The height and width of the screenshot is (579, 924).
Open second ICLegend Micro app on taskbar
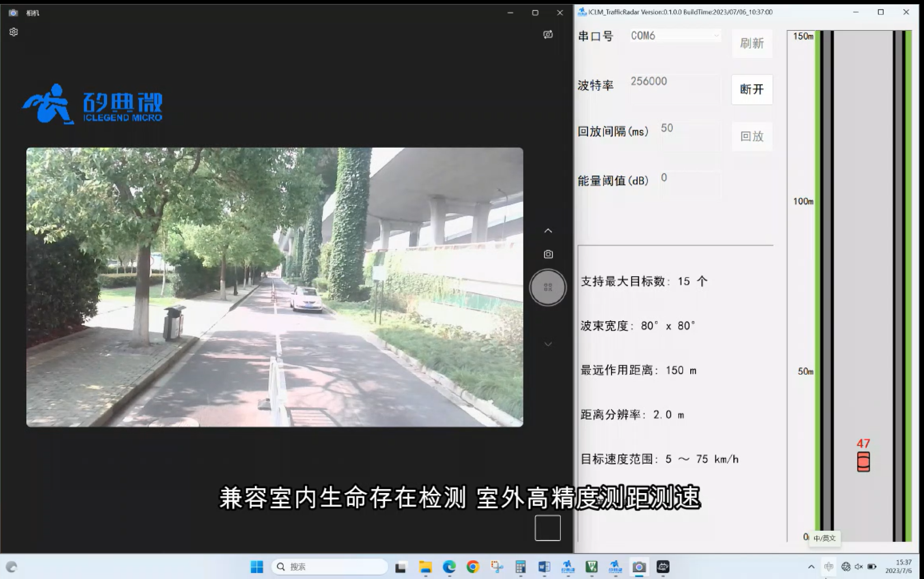coord(616,567)
